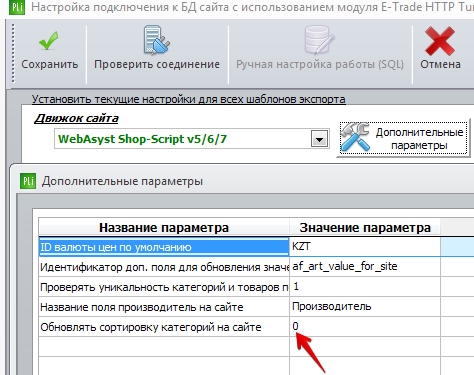The width and height of the screenshot is (474, 375).
Task: Select row Обновлять сортировку категорий на сайте
Action: click(x=164, y=327)
